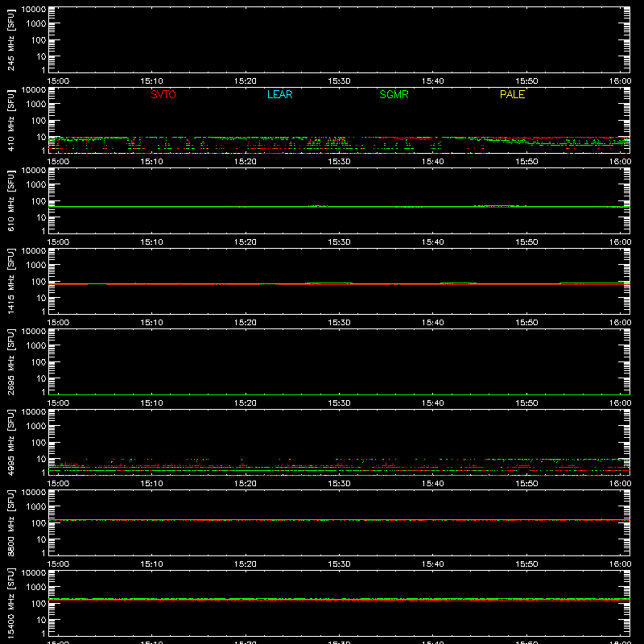Select the 4995 MHz [SFU] axis title
The height and width of the screenshot is (644, 644).
[x=10, y=442]
